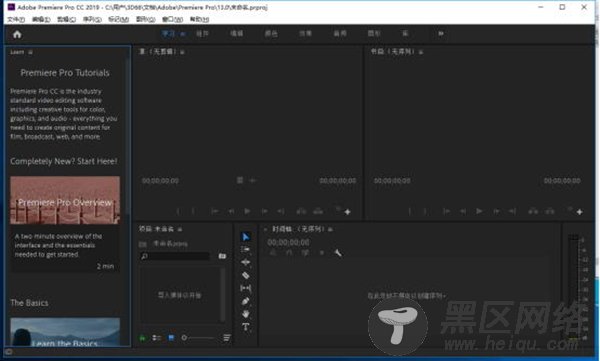600x361 pixels.
Task: Open the Learn the Basics tutorial thumbnail
Action: pyautogui.click(x=65, y=332)
